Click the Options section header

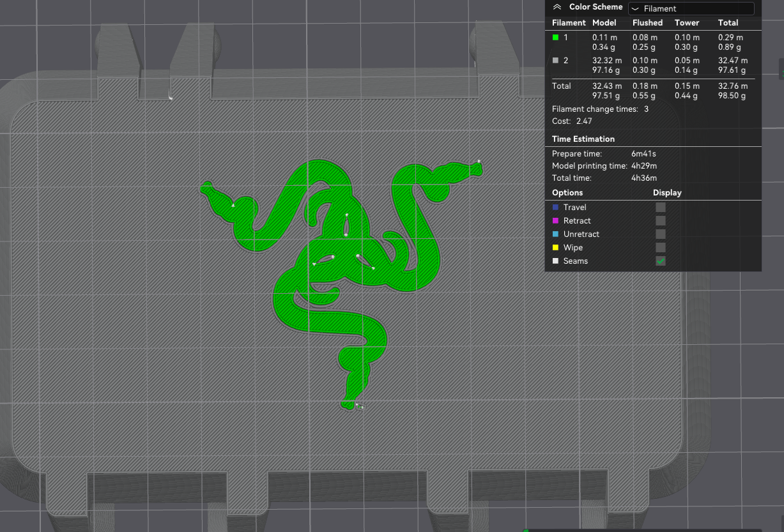(567, 192)
